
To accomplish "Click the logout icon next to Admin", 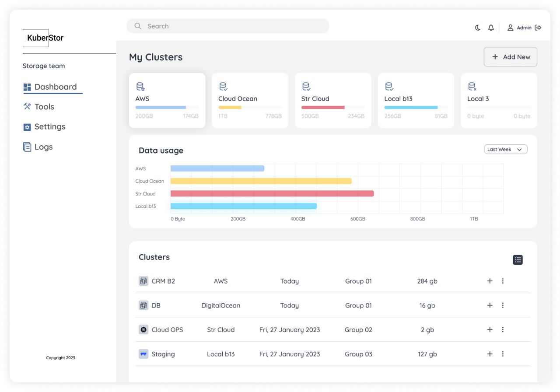I will click(538, 28).
